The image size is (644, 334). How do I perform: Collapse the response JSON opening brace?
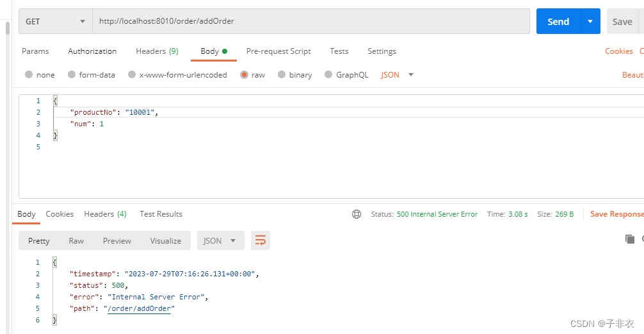tap(55, 262)
